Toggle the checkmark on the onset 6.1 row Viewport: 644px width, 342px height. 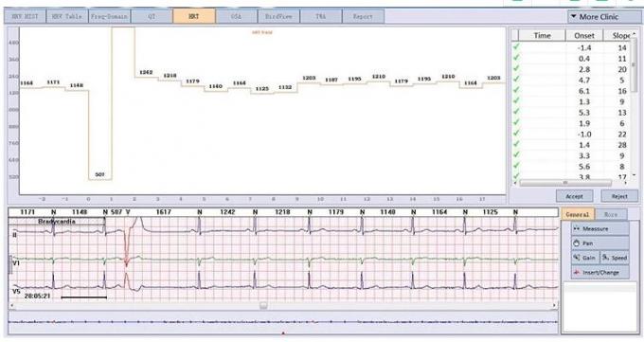pos(516,90)
